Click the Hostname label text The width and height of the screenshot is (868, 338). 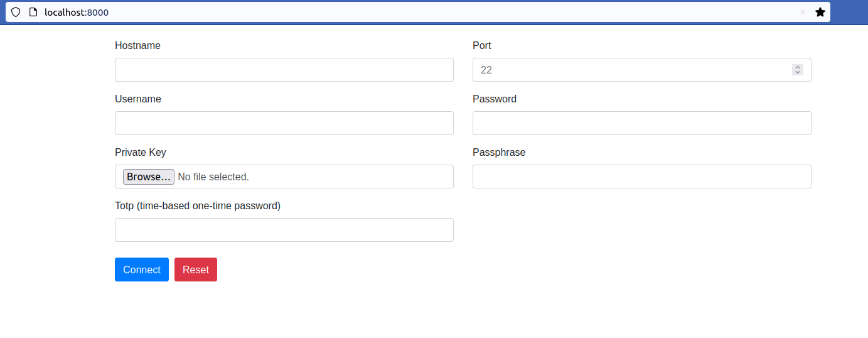[137, 46]
